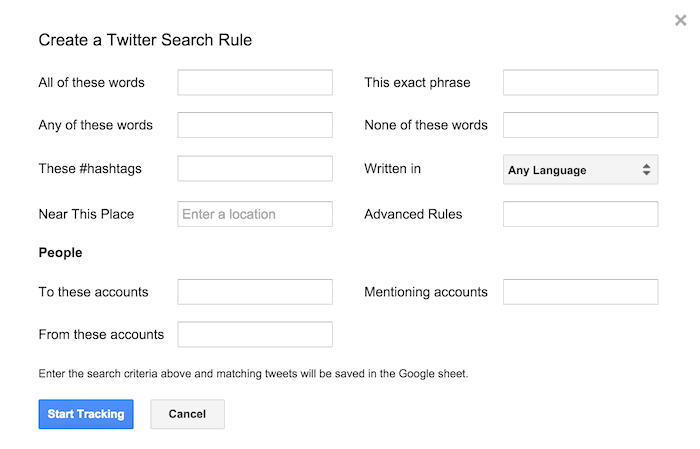Focus the These #hashtags text box

[255, 169]
